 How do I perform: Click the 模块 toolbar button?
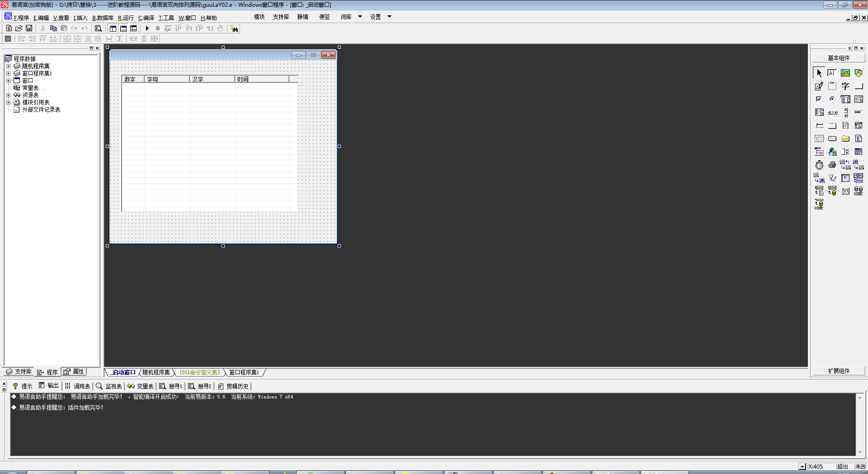[259, 17]
